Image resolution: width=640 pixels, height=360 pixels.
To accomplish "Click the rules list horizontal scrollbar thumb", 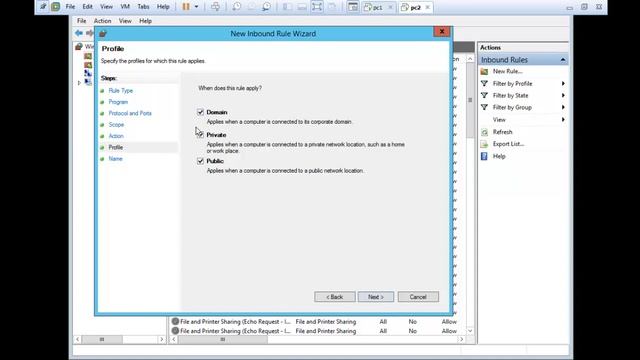I will pyautogui.click(x=223, y=339).
